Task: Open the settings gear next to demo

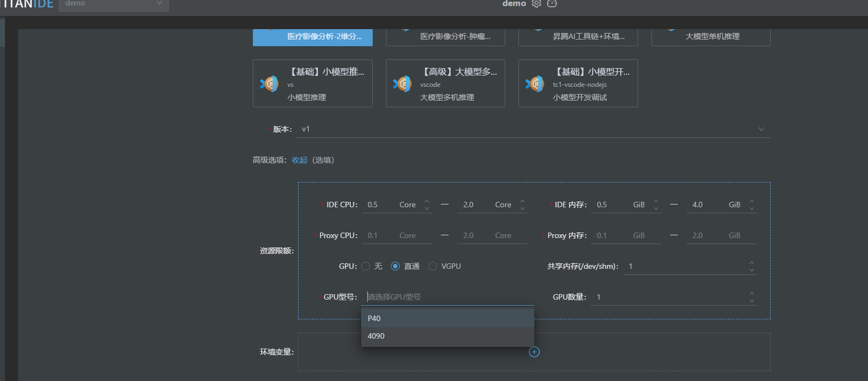Action: click(537, 4)
